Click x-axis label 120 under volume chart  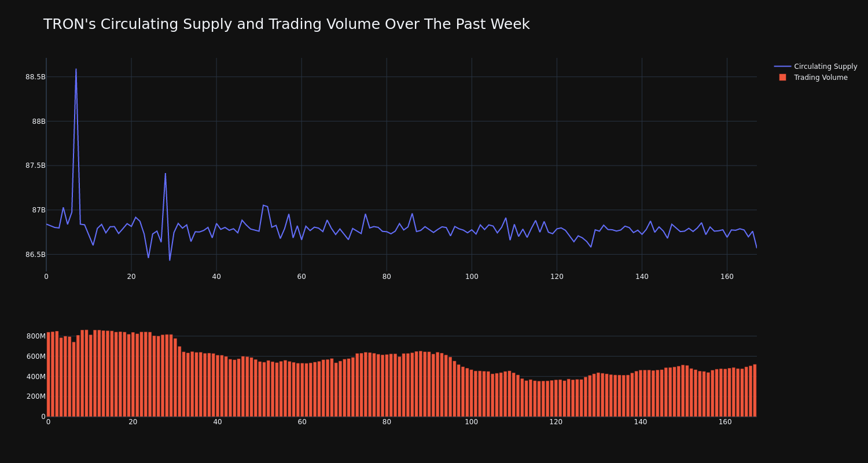tap(556, 422)
